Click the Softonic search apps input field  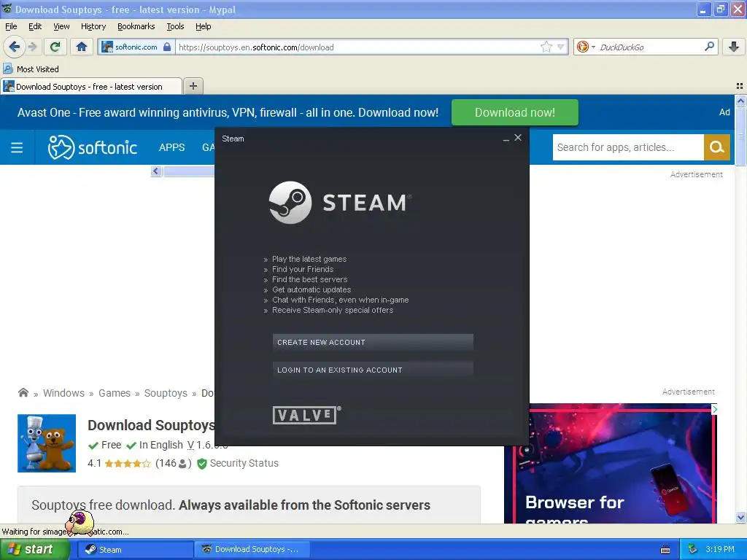pos(628,147)
